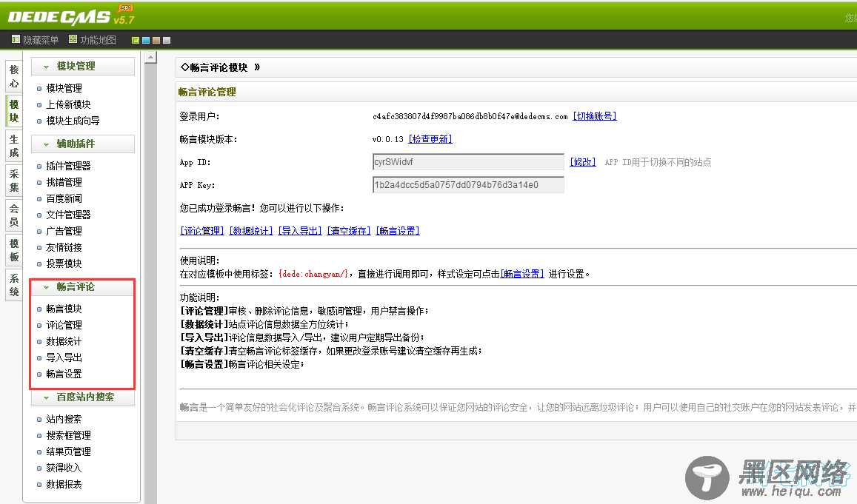Viewport: 857px width, 504px height.
Task: Open sidebar 畅言设置 menu item
Action: 64,374
